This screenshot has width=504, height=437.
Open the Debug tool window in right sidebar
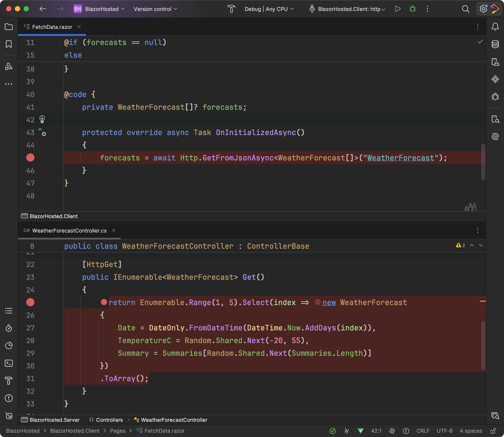[495, 96]
